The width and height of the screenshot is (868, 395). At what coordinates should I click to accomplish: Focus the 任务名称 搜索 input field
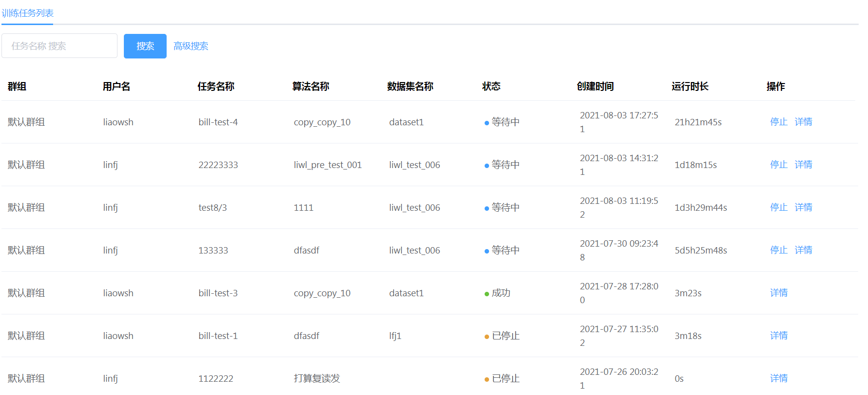coord(59,46)
